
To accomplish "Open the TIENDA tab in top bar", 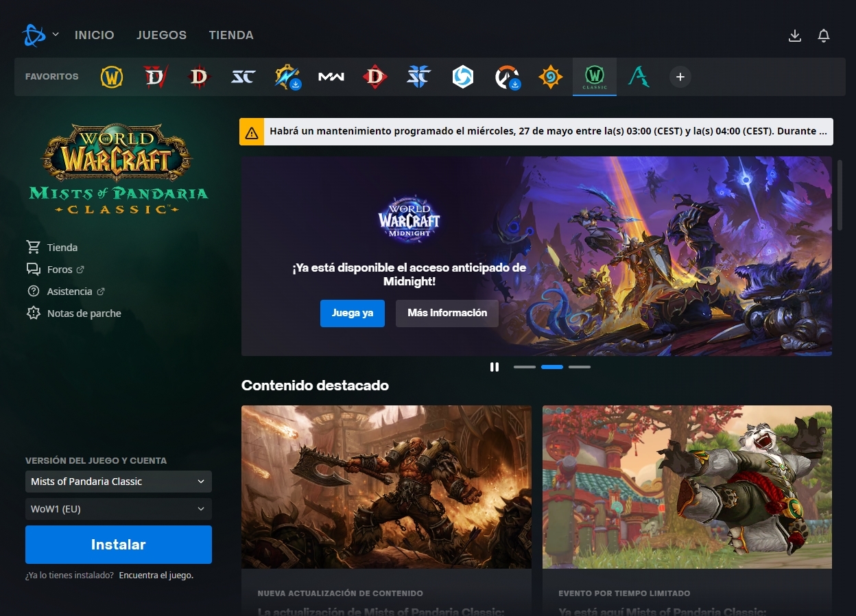I will (x=231, y=35).
